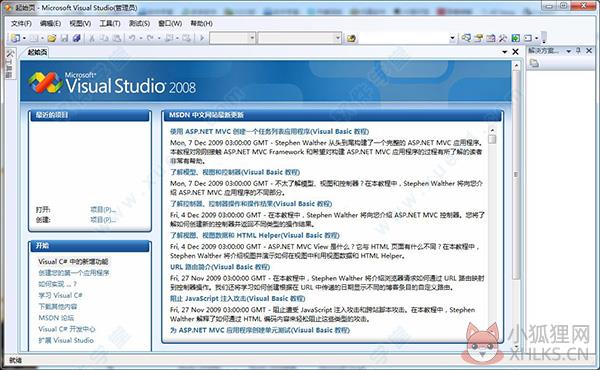Open the 工具(T) menu
The height and width of the screenshot is (370, 600).
point(110,23)
